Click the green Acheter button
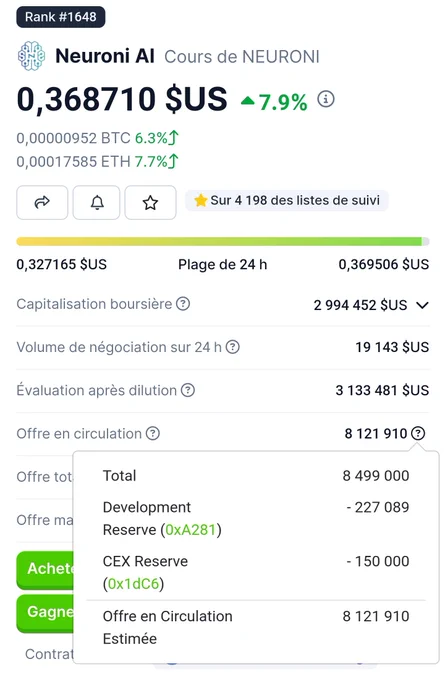 (45, 569)
